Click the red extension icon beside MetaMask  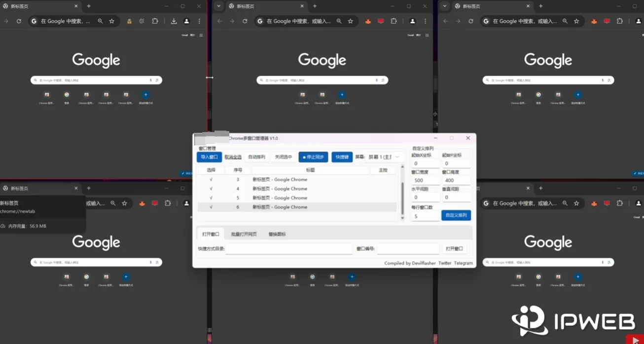tap(380, 21)
